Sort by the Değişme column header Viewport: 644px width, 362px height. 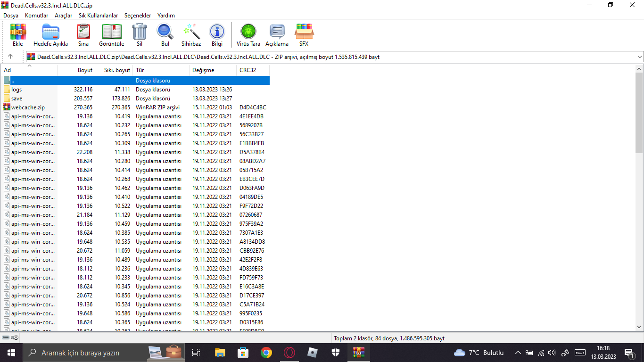point(213,70)
